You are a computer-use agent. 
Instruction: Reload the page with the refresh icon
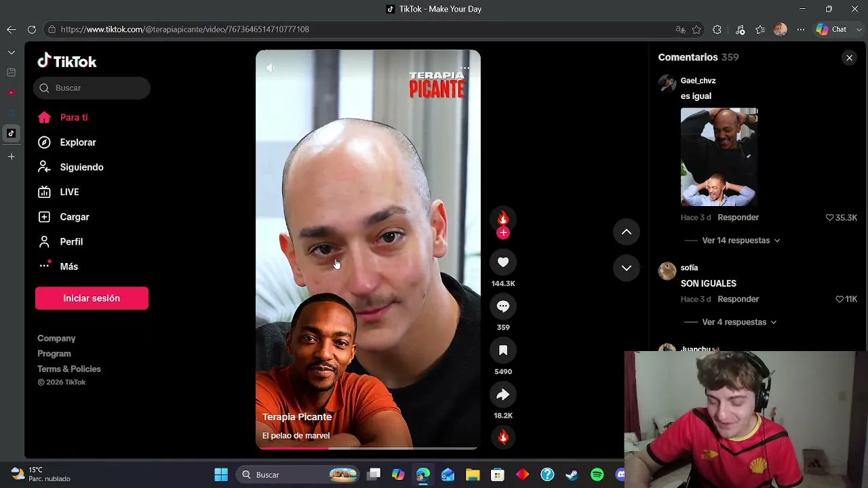click(32, 29)
